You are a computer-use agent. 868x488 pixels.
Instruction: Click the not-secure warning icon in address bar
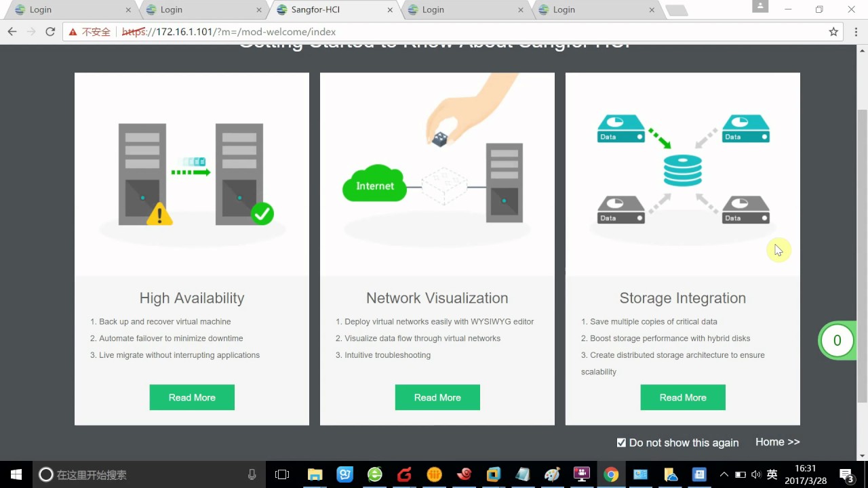pyautogui.click(x=73, y=32)
